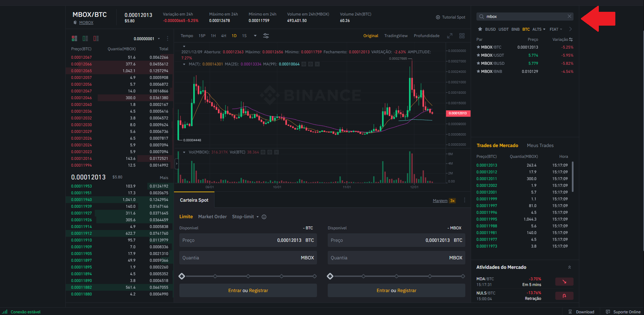Viewport: 644px width, 315px height.
Task: Play the Tutorial Spot video
Action: coord(450,17)
